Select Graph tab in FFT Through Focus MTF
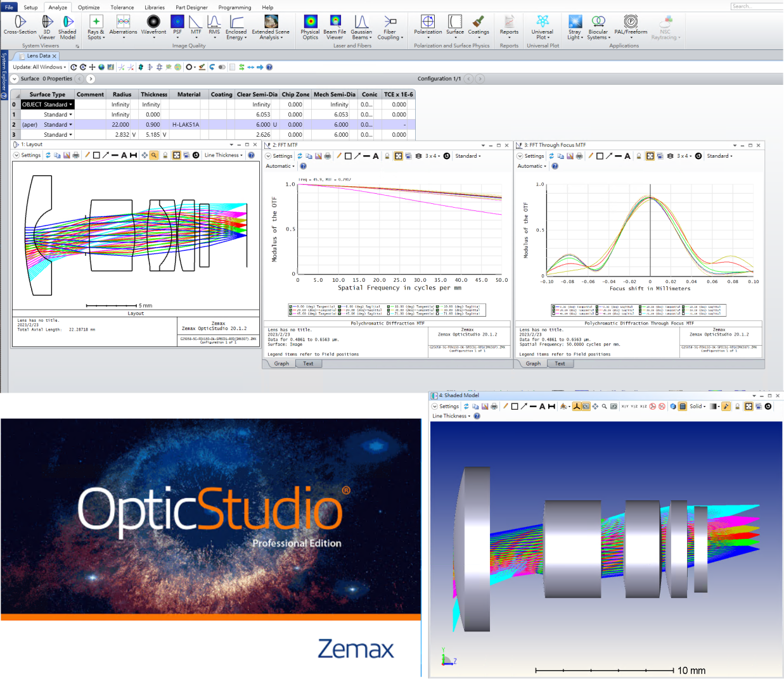This screenshot has height=684, width=784. (533, 364)
